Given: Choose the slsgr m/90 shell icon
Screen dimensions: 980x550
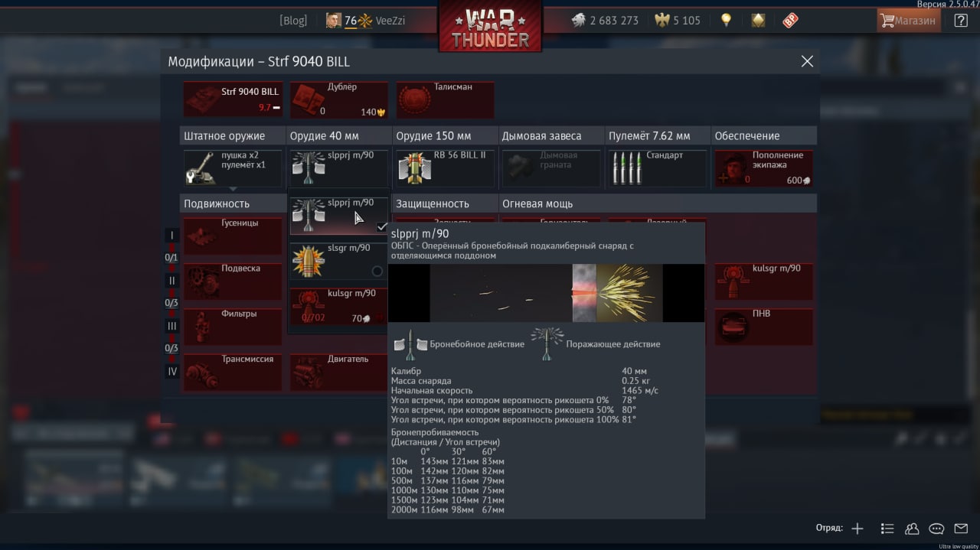Looking at the screenshot, I should (x=308, y=262).
